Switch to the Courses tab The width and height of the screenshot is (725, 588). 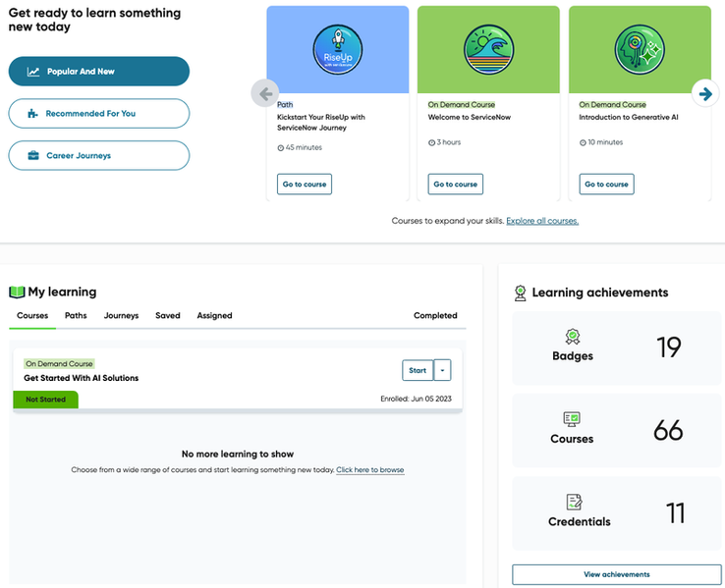click(32, 315)
